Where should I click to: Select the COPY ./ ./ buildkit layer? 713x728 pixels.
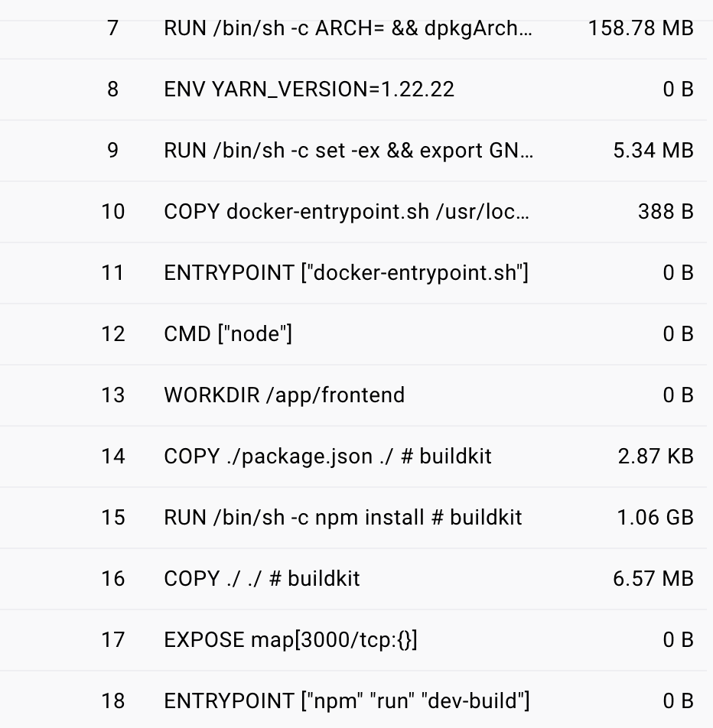coord(262,579)
